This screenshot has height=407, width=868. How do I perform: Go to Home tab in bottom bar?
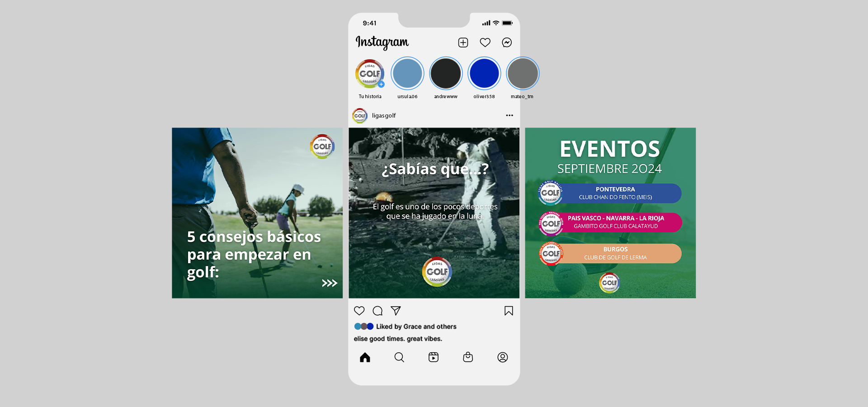point(365,357)
